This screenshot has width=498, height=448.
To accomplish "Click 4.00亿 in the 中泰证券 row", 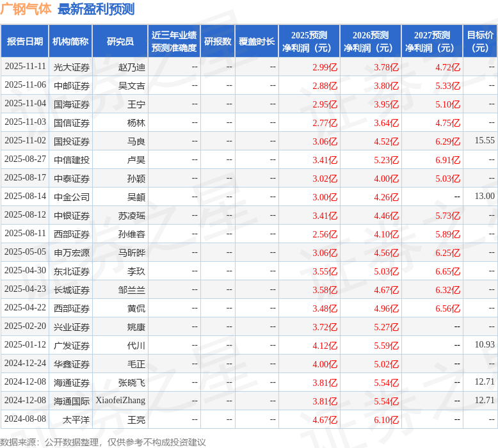I will click(x=386, y=179).
